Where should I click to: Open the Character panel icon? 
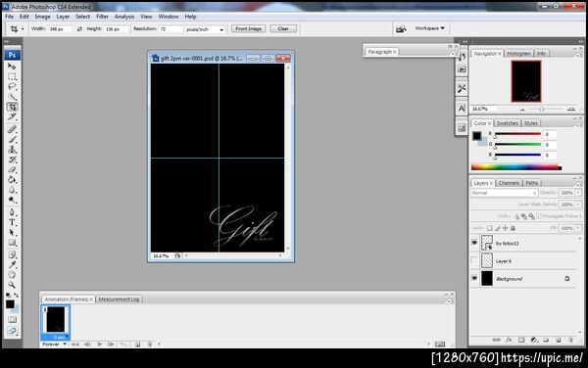(462, 109)
